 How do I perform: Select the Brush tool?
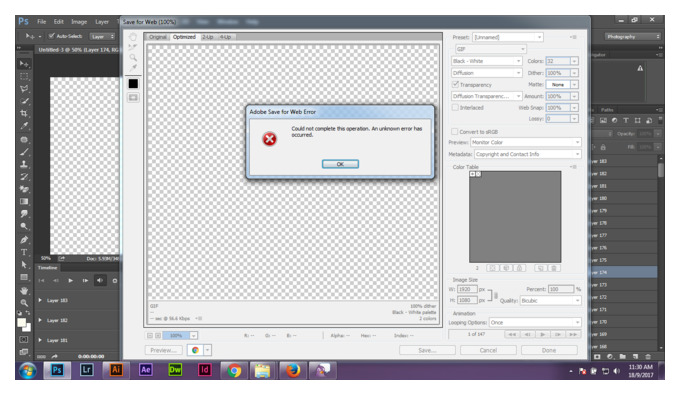24,152
